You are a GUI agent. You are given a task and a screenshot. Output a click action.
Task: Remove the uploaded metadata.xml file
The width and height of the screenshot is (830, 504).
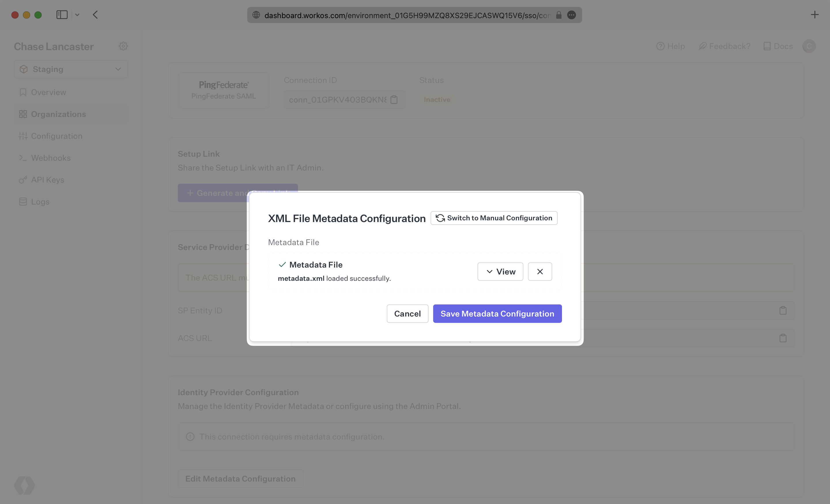539,271
